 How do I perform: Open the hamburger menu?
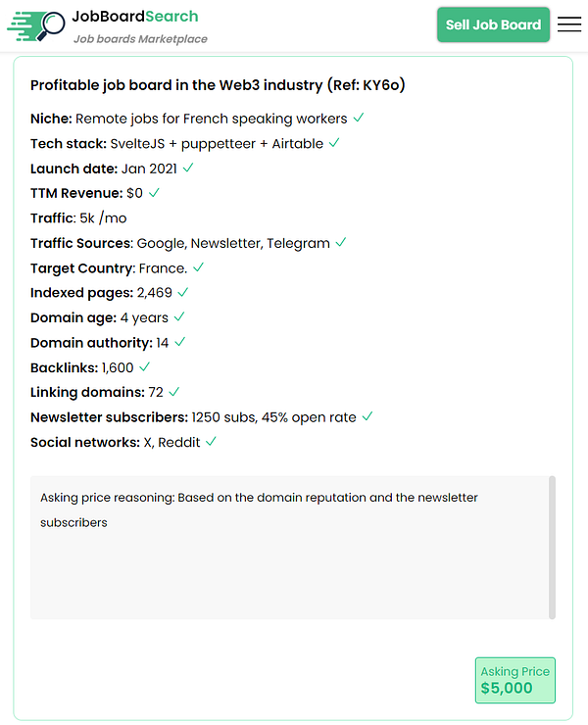coord(568,25)
